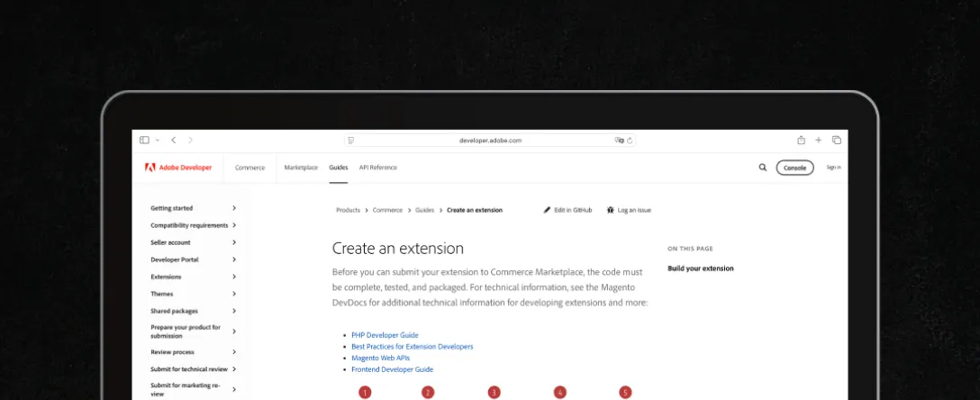The image size is (980, 400).
Task: Click the Share icon in browser toolbar
Action: 801,140
